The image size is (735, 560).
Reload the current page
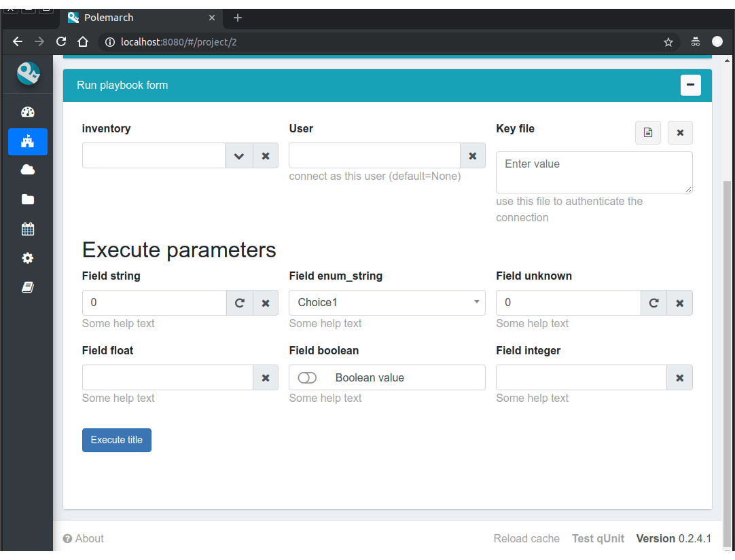pyautogui.click(x=61, y=41)
